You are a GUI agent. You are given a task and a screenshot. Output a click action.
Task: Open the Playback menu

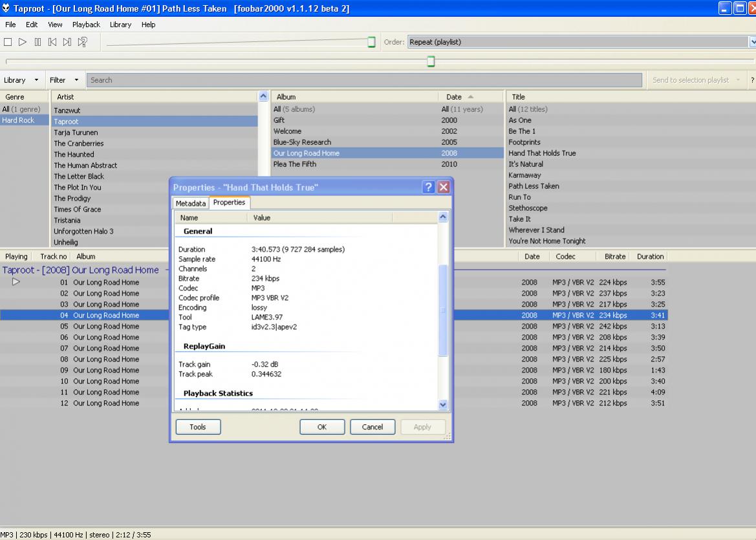pos(86,25)
